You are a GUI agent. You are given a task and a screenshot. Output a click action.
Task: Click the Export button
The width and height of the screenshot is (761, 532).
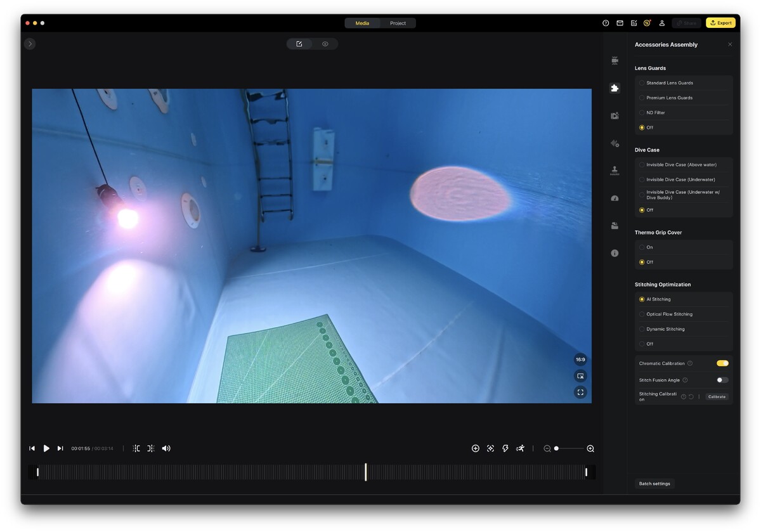pyautogui.click(x=720, y=23)
